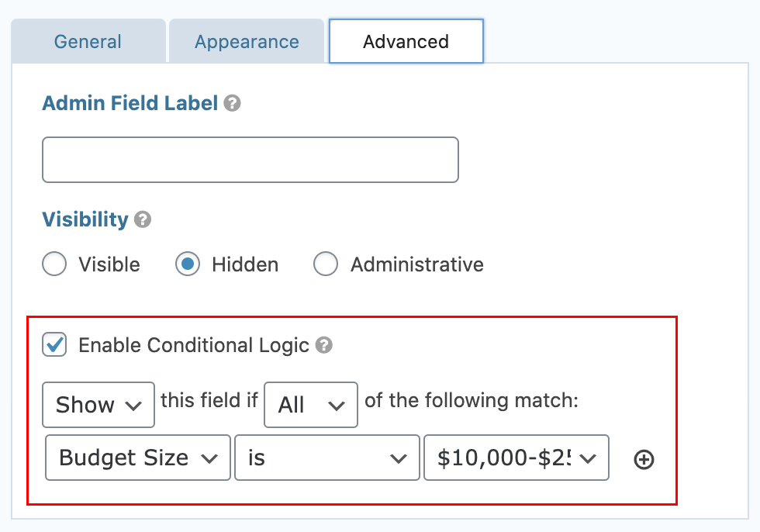Click help icon beside Admin Field Label

232,103
